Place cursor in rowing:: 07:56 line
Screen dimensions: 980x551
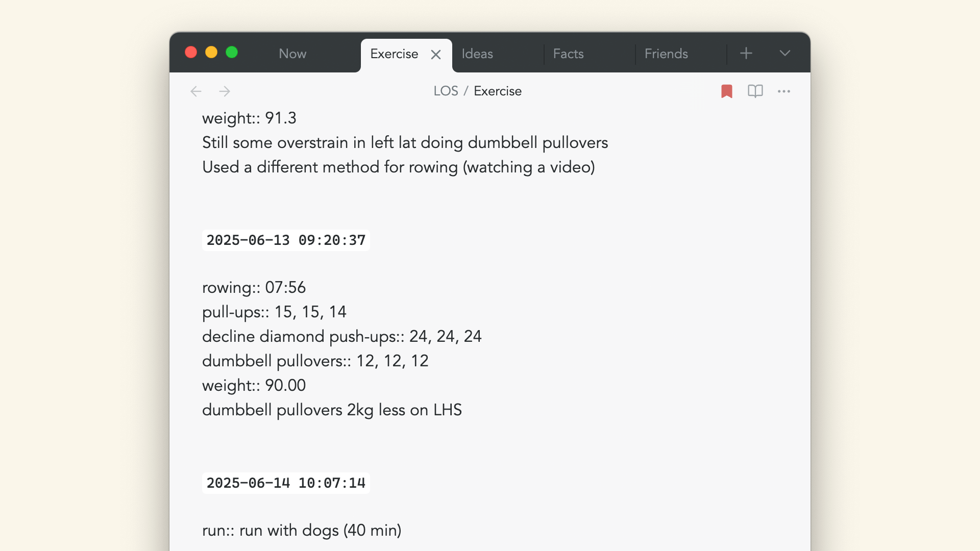(x=254, y=287)
